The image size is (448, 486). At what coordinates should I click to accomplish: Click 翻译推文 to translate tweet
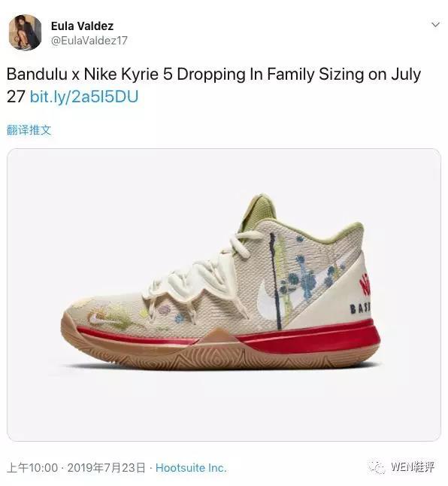point(29,130)
